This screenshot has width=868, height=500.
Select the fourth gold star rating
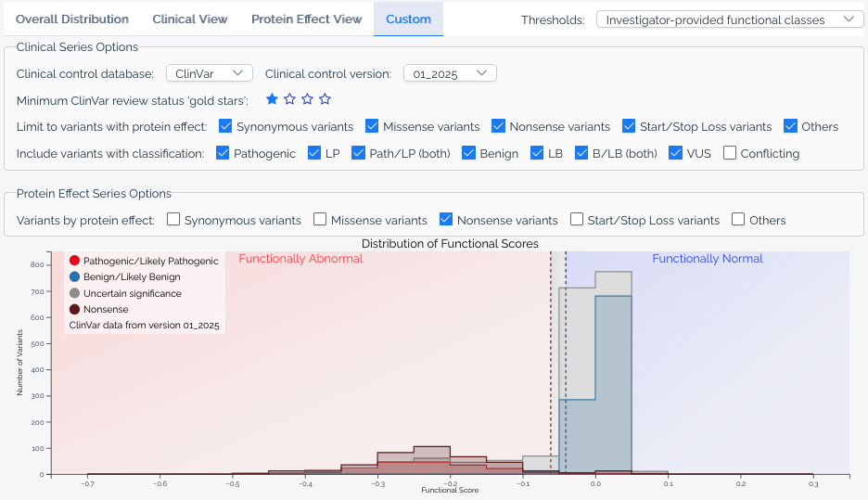pyautogui.click(x=325, y=99)
